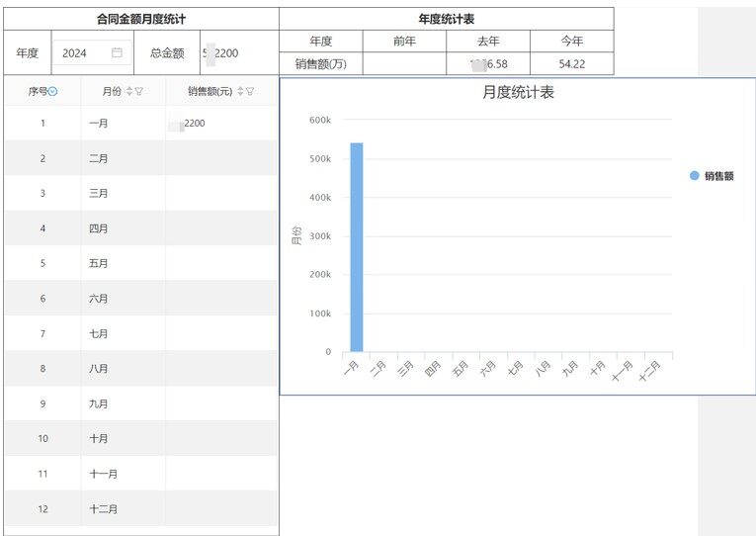This screenshot has width=756, height=536.
Task: Click the 今年 sales value 54.22
Action: [x=571, y=64]
